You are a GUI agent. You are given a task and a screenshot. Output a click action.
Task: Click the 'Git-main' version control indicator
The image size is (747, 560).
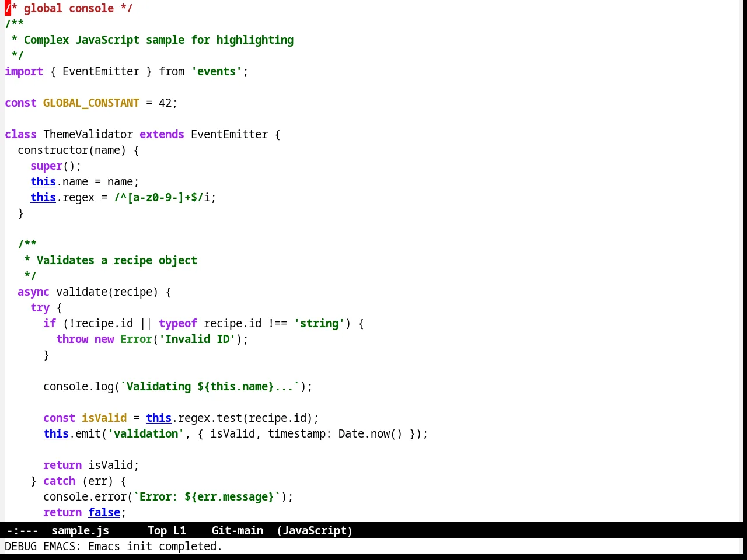click(x=237, y=530)
